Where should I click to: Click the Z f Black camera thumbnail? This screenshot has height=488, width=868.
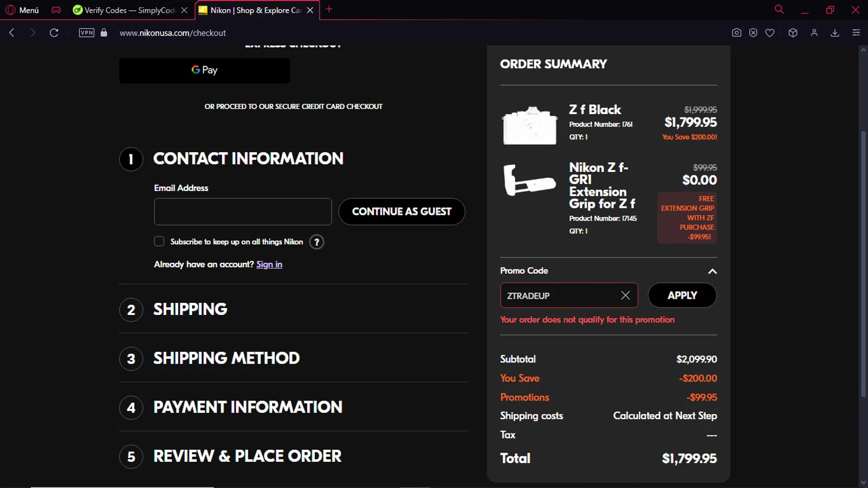click(x=529, y=125)
